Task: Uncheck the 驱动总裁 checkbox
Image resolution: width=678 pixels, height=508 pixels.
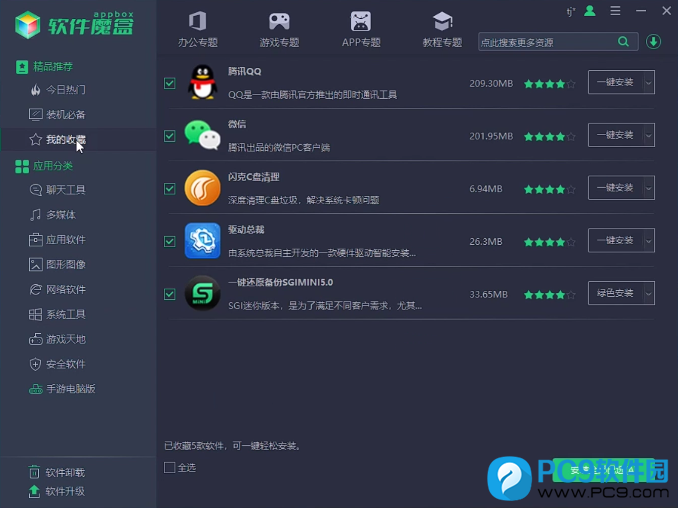Action: click(x=170, y=241)
